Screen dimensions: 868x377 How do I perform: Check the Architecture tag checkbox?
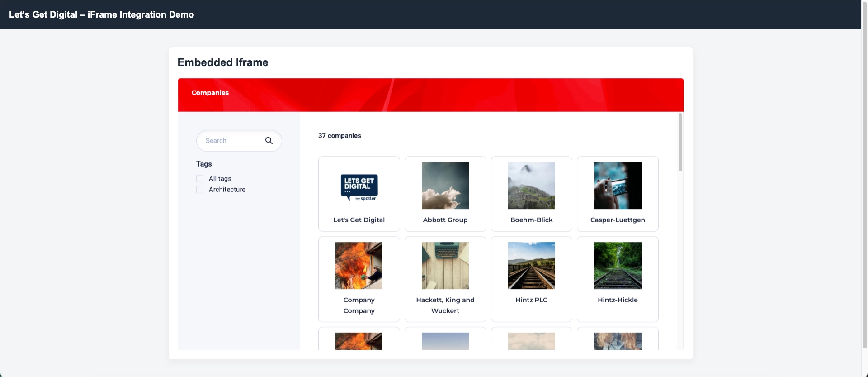pos(200,190)
